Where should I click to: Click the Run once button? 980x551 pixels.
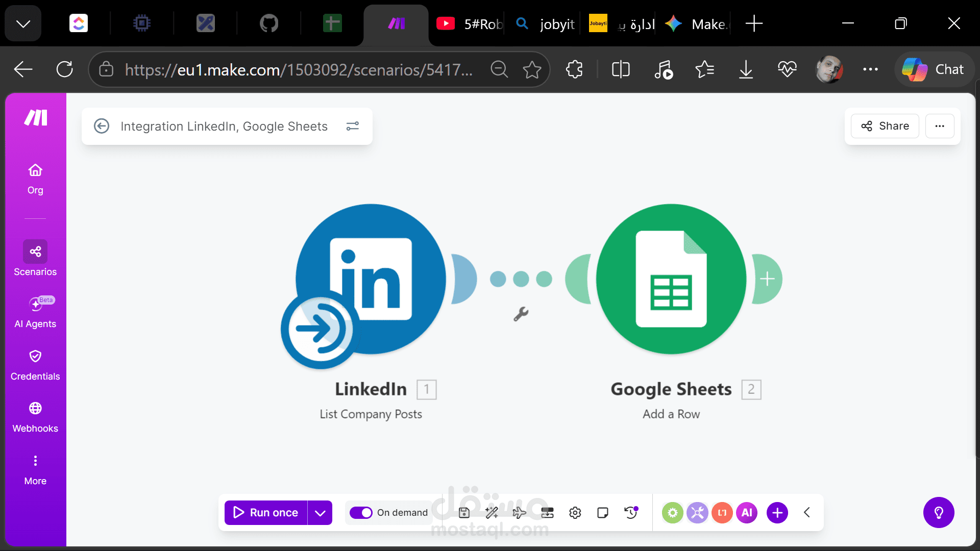click(x=266, y=512)
